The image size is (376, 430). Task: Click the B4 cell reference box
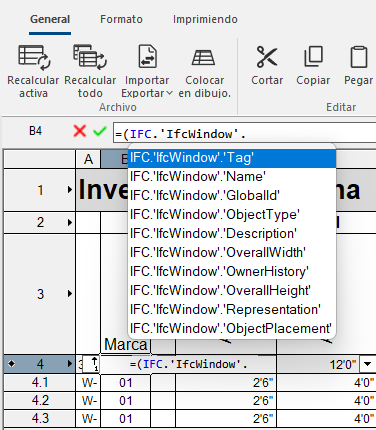(x=35, y=131)
